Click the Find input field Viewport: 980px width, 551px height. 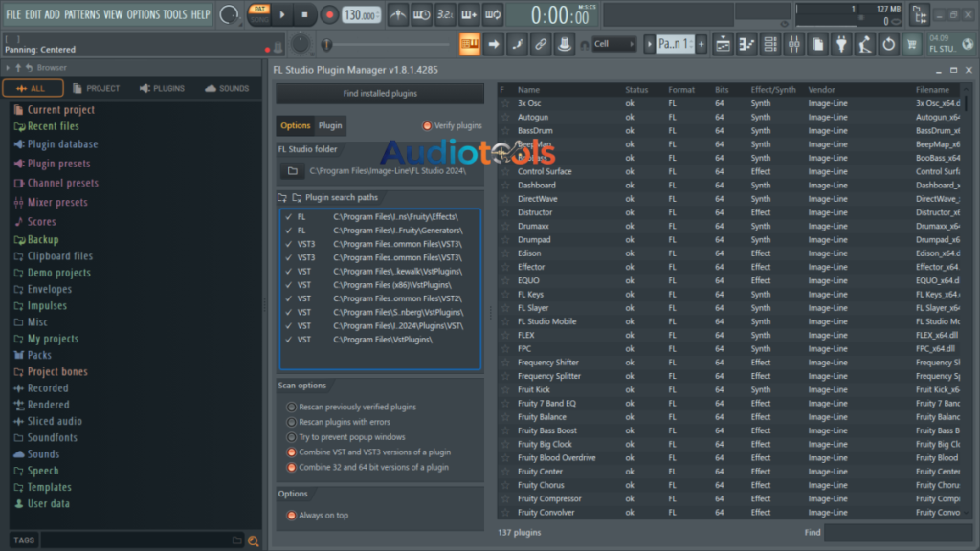click(x=897, y=533)
